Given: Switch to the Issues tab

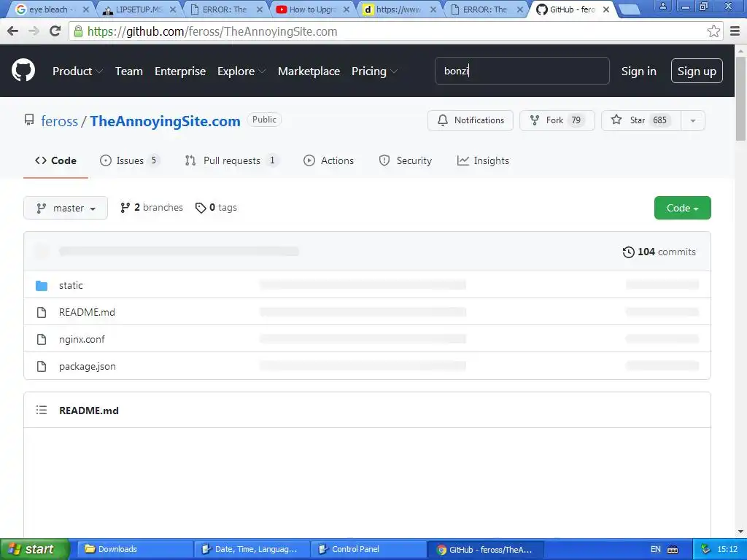Looking at the screenshot, I should click(128, 161).
